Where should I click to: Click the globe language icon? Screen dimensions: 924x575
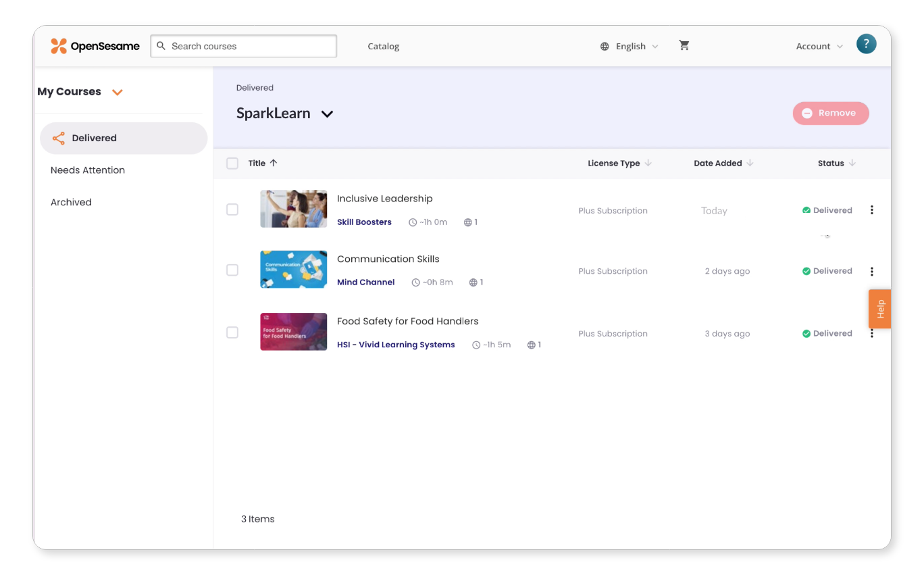(x=605, y=47)
